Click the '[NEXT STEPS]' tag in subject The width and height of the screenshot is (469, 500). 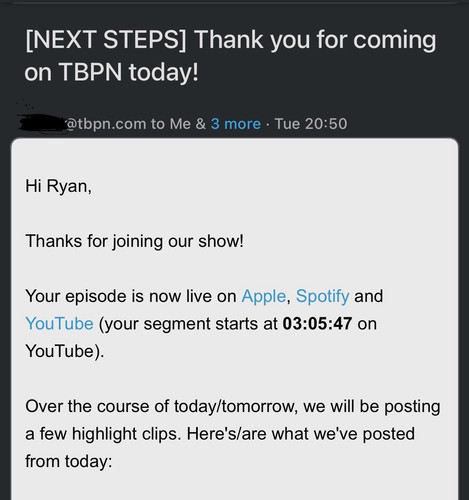(x=106, y=40)
